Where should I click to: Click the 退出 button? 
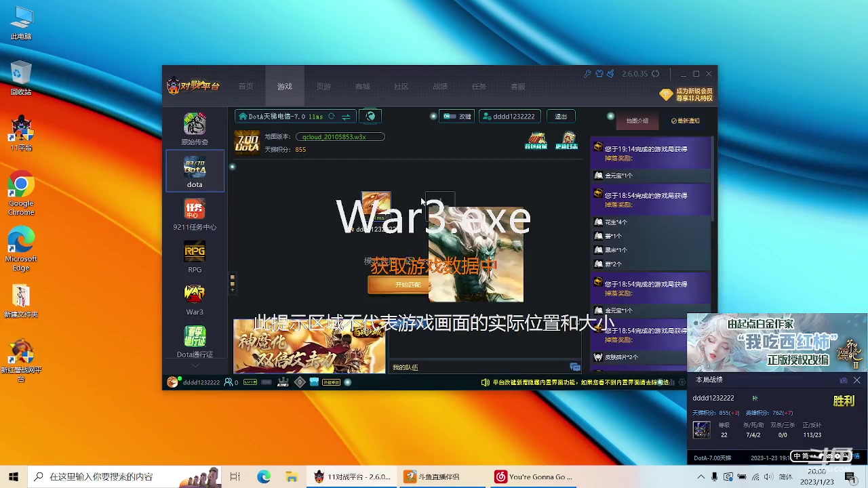tap(561, 117)
